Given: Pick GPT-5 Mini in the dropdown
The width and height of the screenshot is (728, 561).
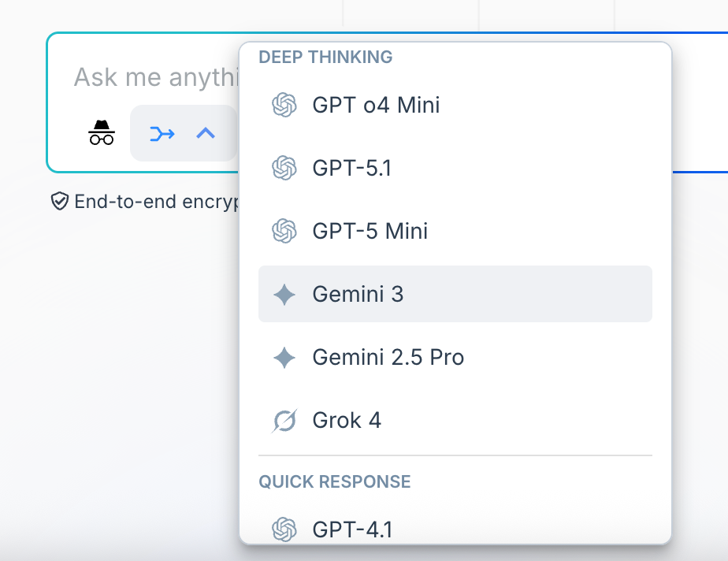Looking at the screenshot, I should pyautogui.click(x=455, y=232).
